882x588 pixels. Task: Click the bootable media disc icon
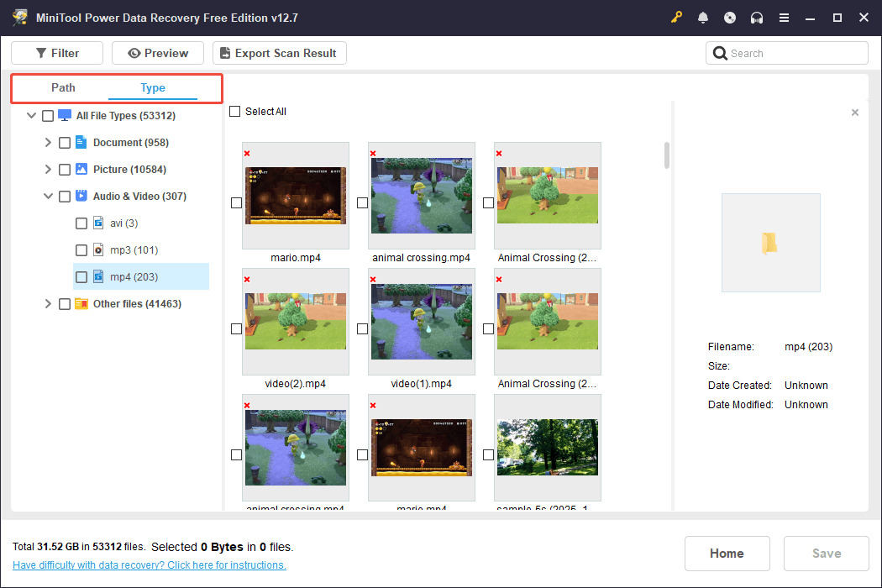(x=730, y=17)
